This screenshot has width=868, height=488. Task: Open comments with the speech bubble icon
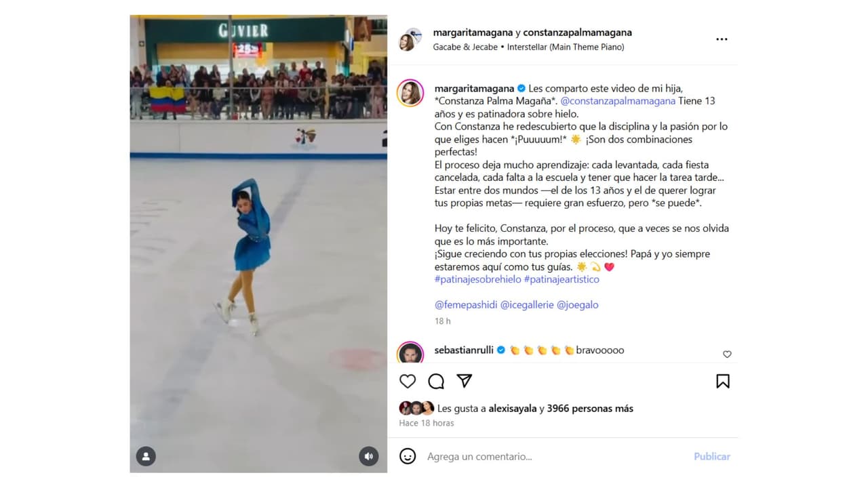pyautogui.click(x=436, y=381)
